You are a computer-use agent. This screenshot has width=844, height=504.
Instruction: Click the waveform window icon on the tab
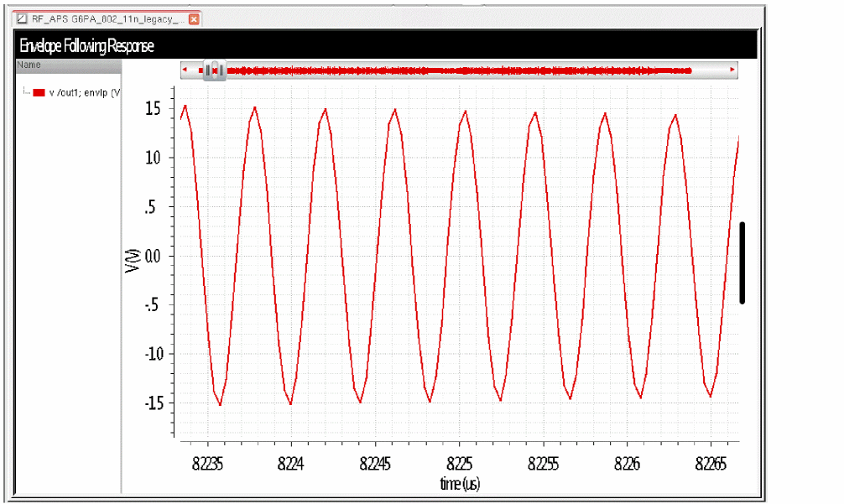(x=23, y=18)
